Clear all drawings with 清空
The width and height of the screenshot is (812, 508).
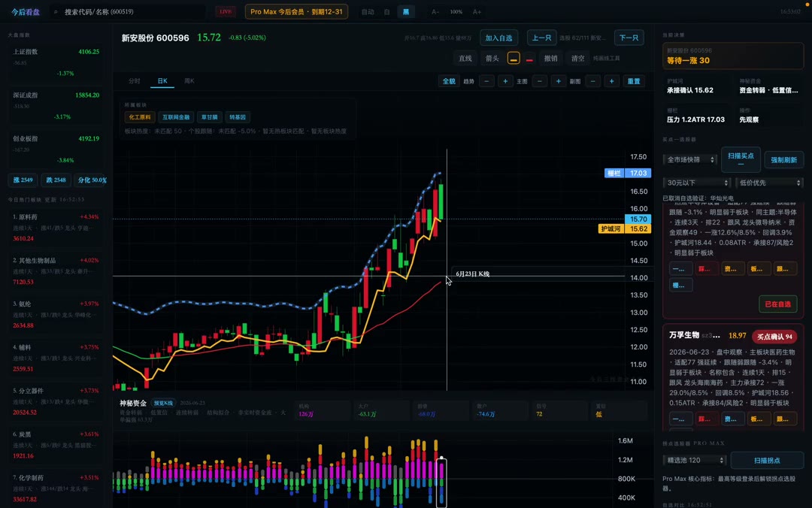click(x=577, y=59)
